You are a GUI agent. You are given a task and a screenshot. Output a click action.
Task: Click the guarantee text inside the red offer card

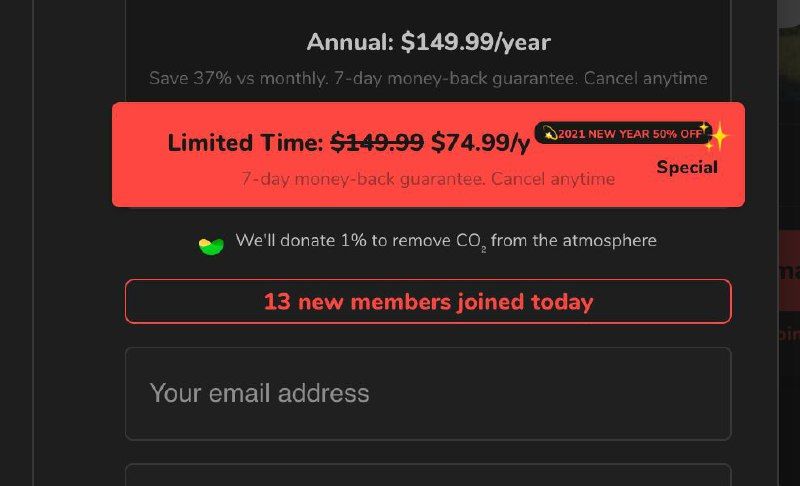point(428,179)
